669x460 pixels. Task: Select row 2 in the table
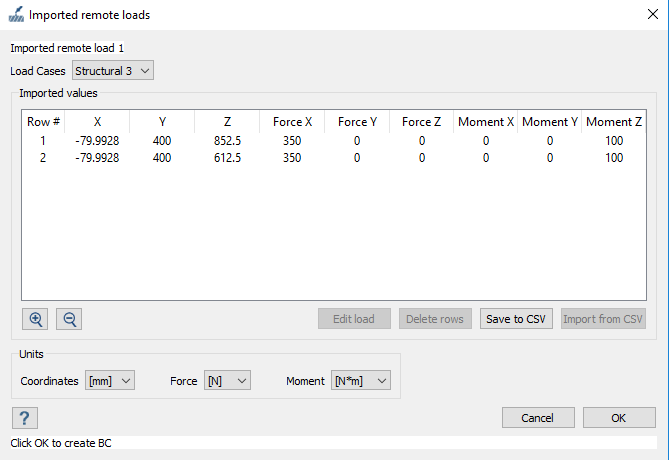tap(43, 157)
